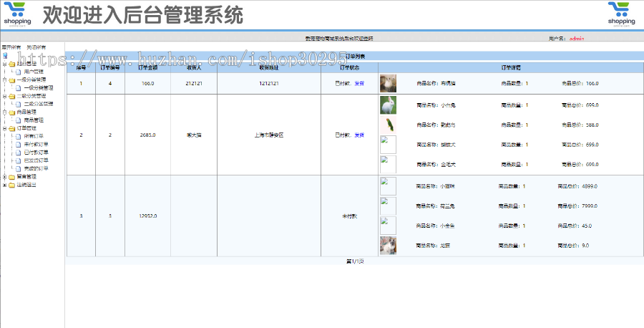644x328 pixels.
Task: Click the recipient cell 212121
Action: click(194, 84)
